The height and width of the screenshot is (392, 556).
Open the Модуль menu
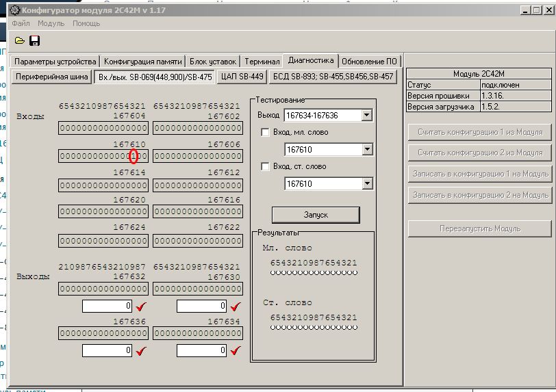tap(51, 23)
